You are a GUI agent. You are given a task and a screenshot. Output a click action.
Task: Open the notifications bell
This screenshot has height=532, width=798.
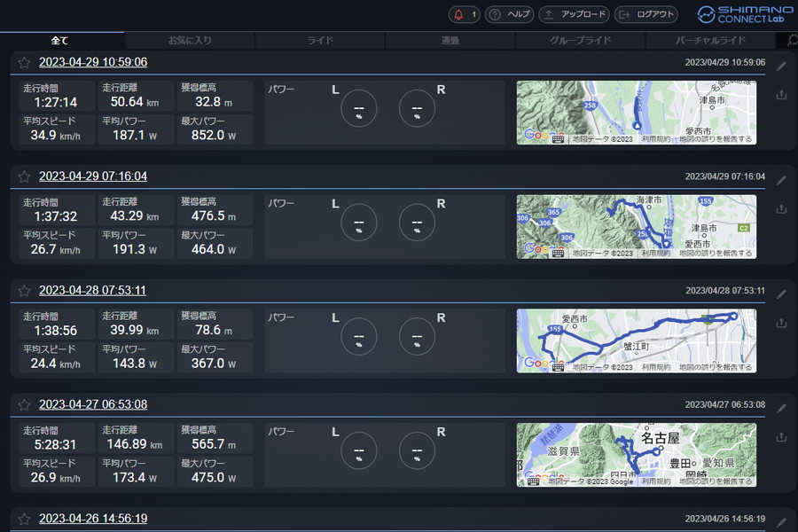pos(464,14)
